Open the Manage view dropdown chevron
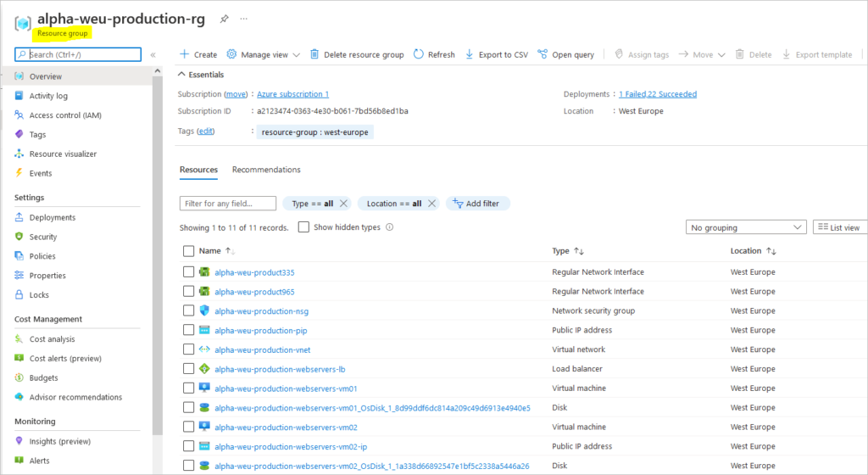This screenshot has height=475, width=868. tap(296, 55)
